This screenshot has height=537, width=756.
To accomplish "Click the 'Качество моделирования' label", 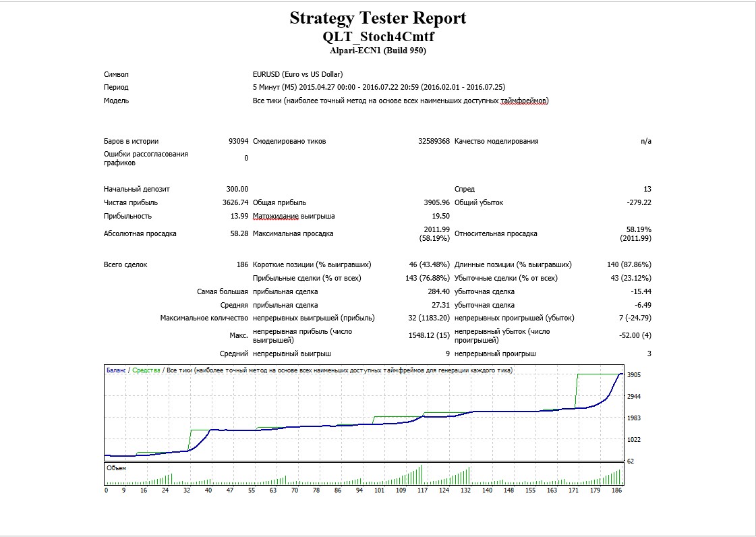I will [x=496, y=142].
